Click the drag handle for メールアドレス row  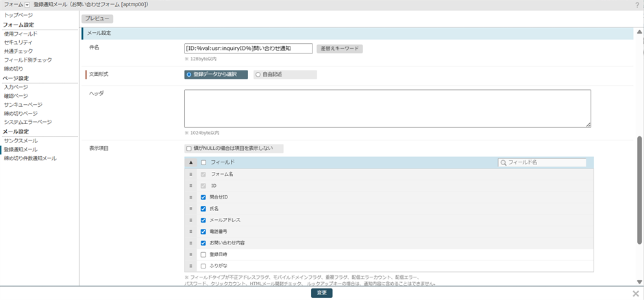(x=190, y=220)
